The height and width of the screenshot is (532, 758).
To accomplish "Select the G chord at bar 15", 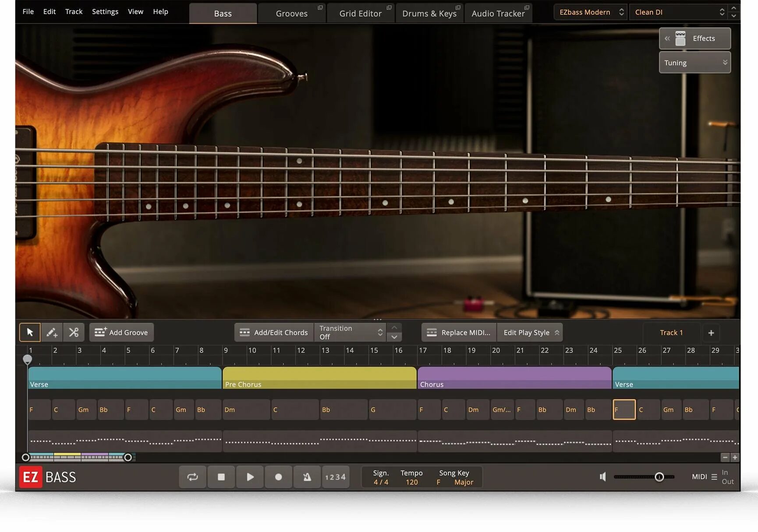I will [x=392, y=410].
